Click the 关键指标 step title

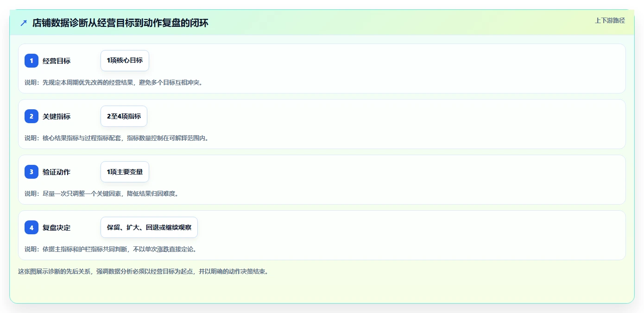pos(57,116)
